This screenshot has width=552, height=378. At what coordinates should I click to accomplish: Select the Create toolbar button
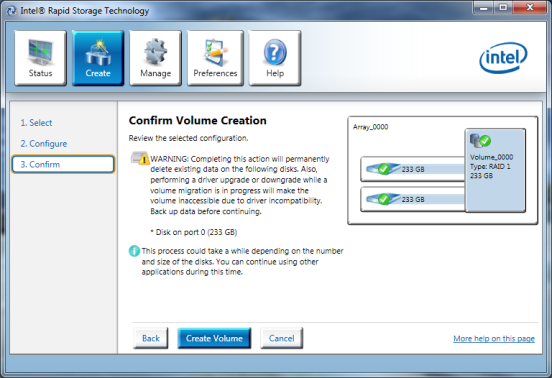[x=98, y=58]
